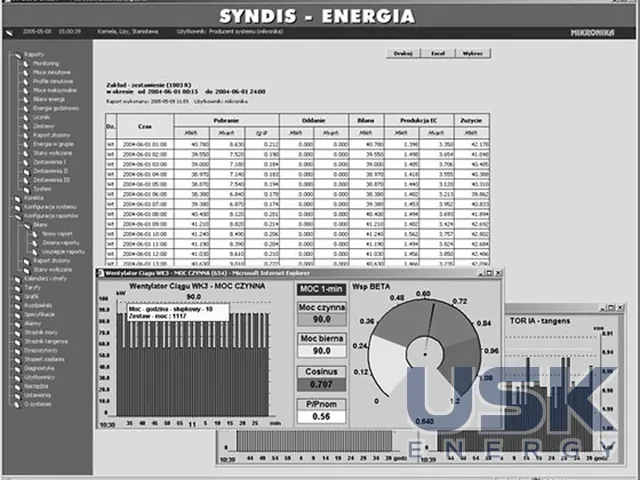
Task: Click the Produkcja EC column header
Action: [x=419, y=120]
